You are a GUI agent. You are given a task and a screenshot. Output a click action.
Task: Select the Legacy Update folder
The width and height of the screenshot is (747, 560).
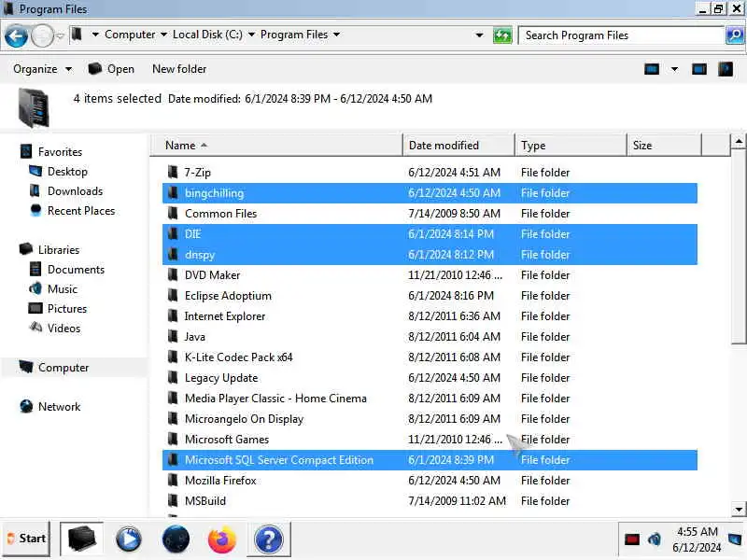430,378
